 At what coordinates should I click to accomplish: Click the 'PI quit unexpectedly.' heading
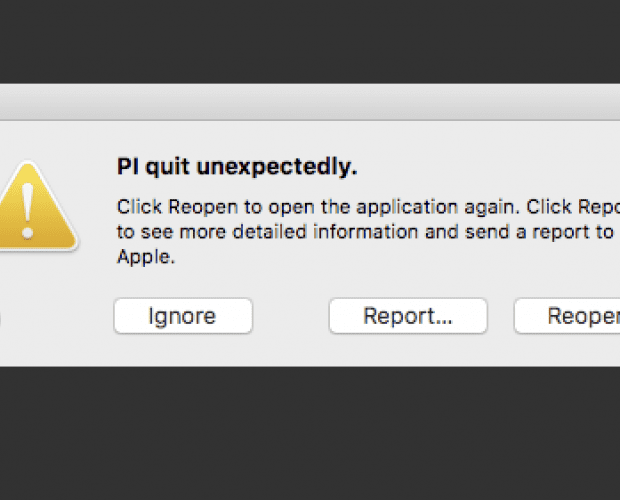click(237, 166)
